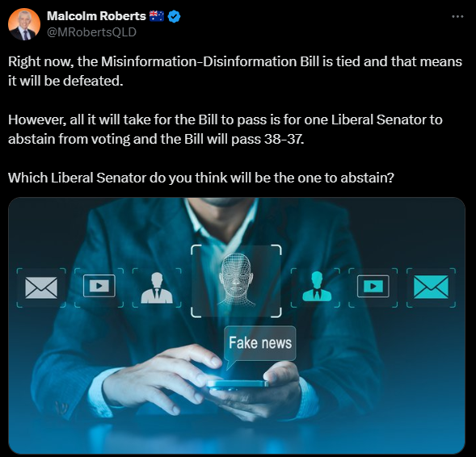Click the grey envelope icon in image
The height and width of the screenshot is (457, 476).
(x=41, y=287)
